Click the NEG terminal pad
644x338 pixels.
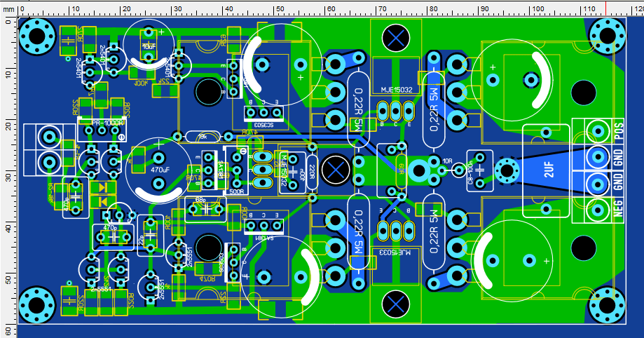(x=598, y=210)
